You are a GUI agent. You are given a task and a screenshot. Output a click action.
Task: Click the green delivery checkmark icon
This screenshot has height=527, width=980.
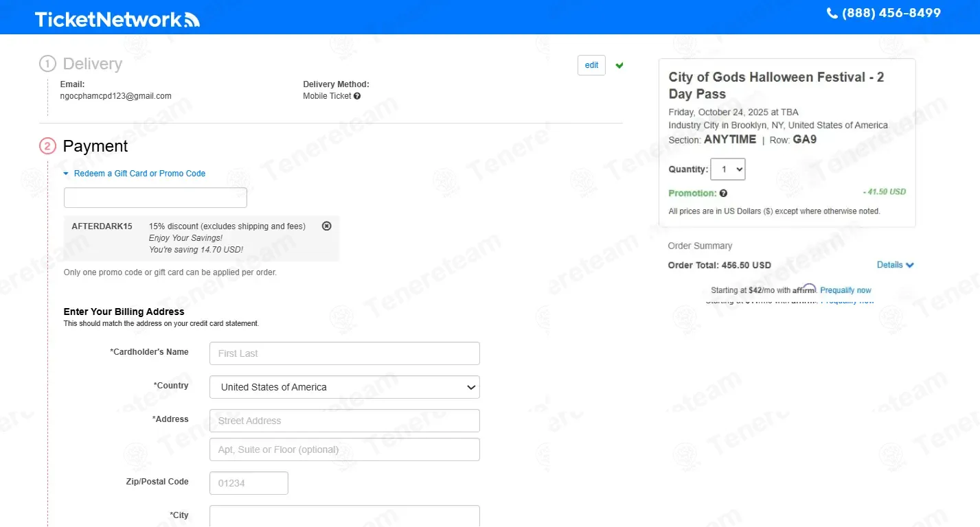(x=619, y=65)
